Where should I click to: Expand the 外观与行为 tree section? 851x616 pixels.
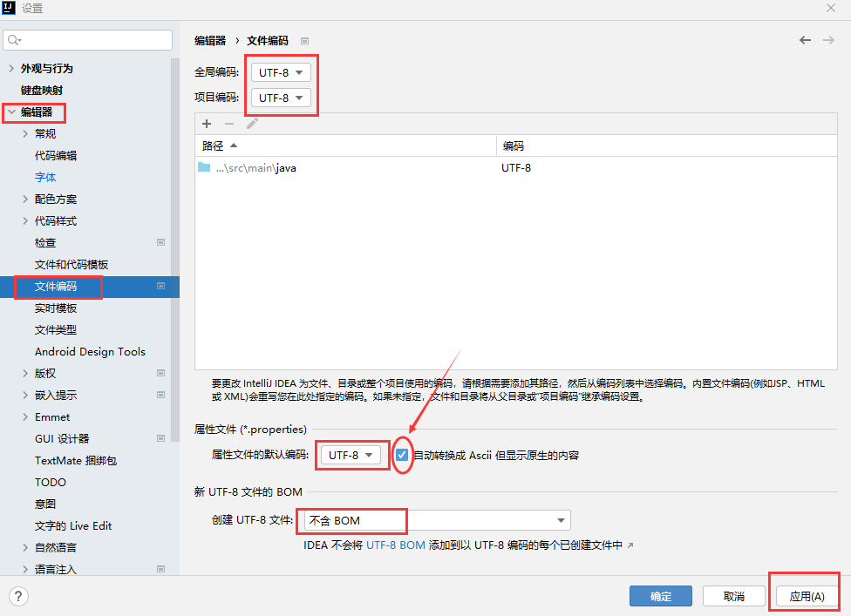(10, 68)
